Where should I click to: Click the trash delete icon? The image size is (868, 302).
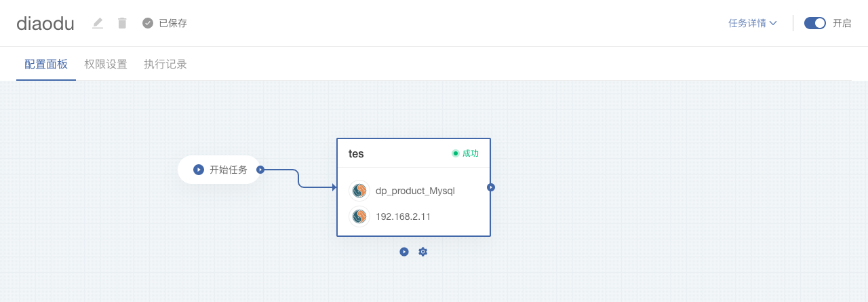pyautogui.click(x=122, y=23)
